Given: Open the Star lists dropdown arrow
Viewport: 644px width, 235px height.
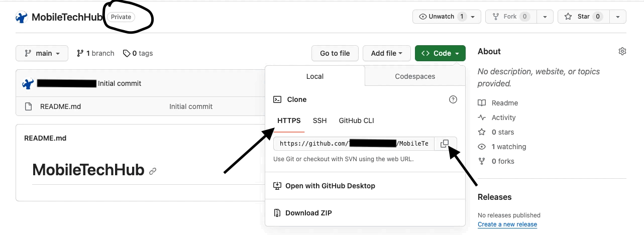Looking at the screenshot, I should 618,17.
